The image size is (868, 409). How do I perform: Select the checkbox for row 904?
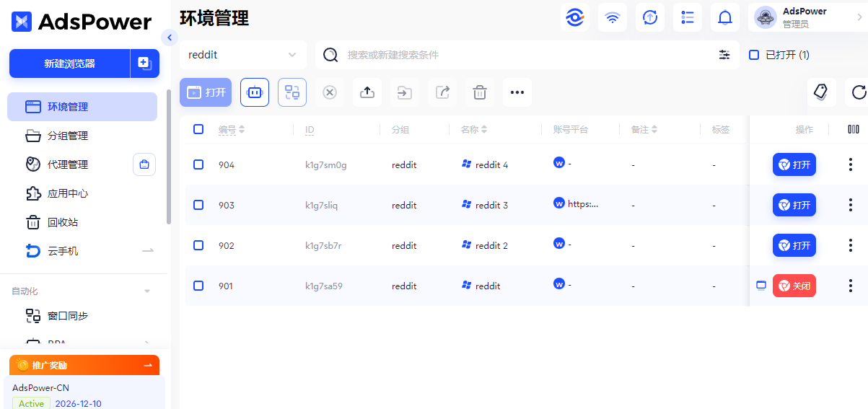coord(198,164)
